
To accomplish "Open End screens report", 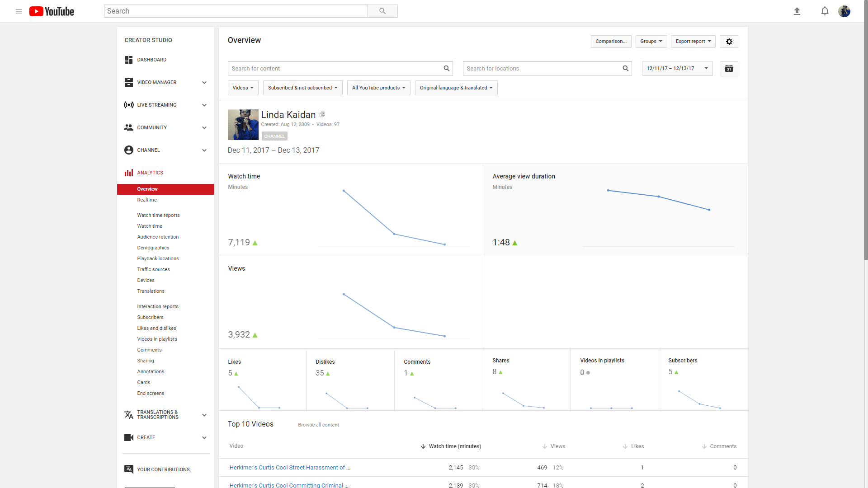I will tap(151, 394).
